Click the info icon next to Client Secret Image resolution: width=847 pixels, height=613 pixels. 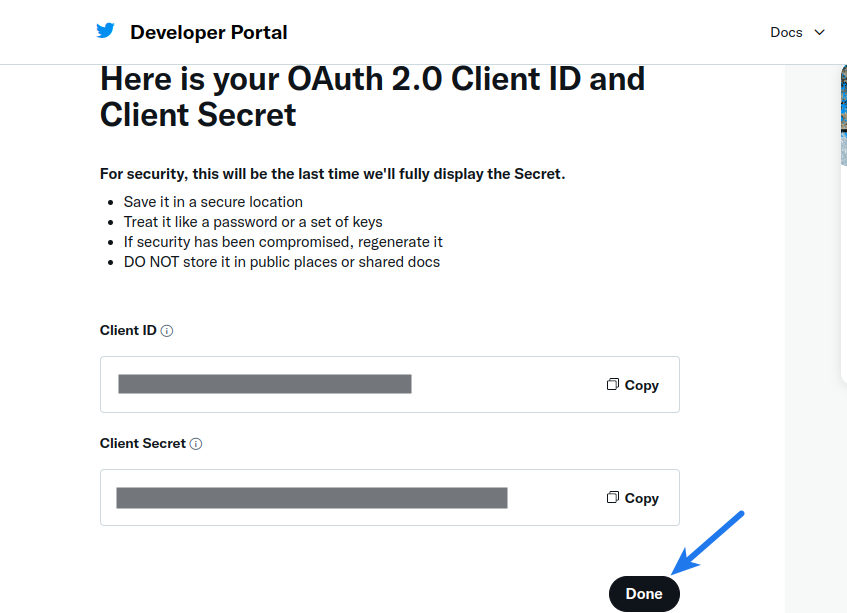(x=196, y=444)
